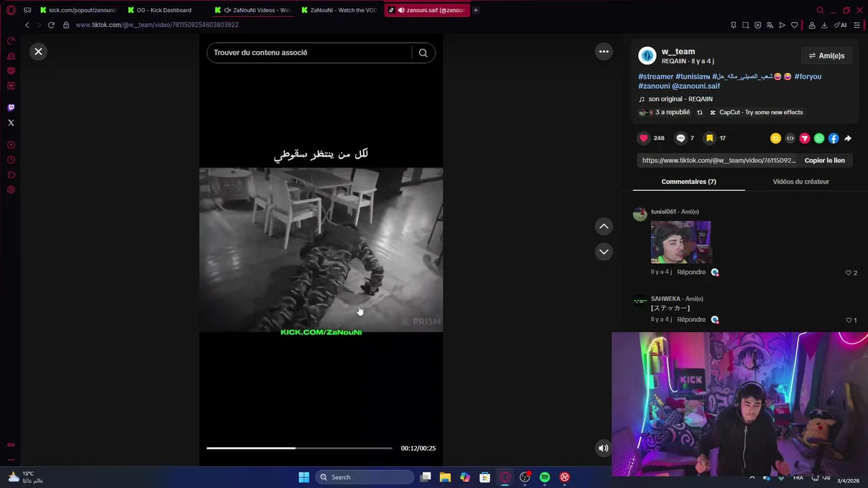Click the Opera GX logo menu
The image size is (868, 488).
11,10
